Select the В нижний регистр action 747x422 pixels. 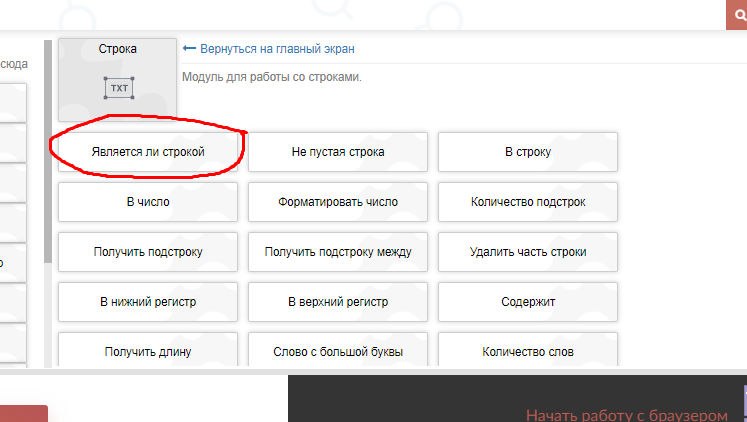148,302
